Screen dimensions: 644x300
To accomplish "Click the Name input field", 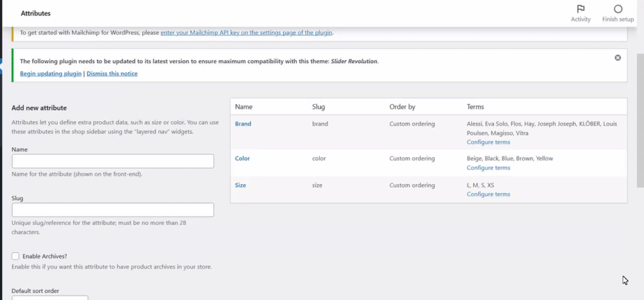I will click(x=113, y=161).
